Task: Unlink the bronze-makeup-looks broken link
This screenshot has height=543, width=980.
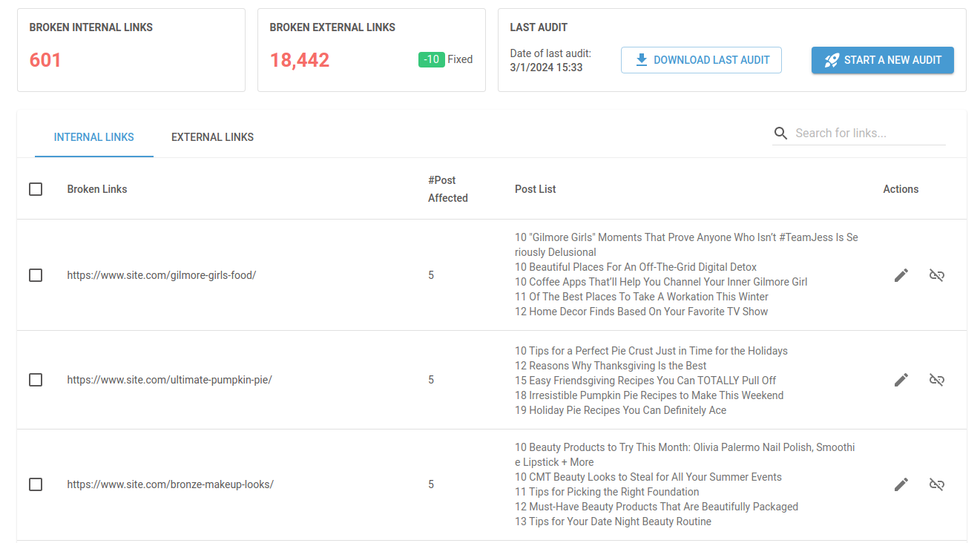Action: coord(937,484)
